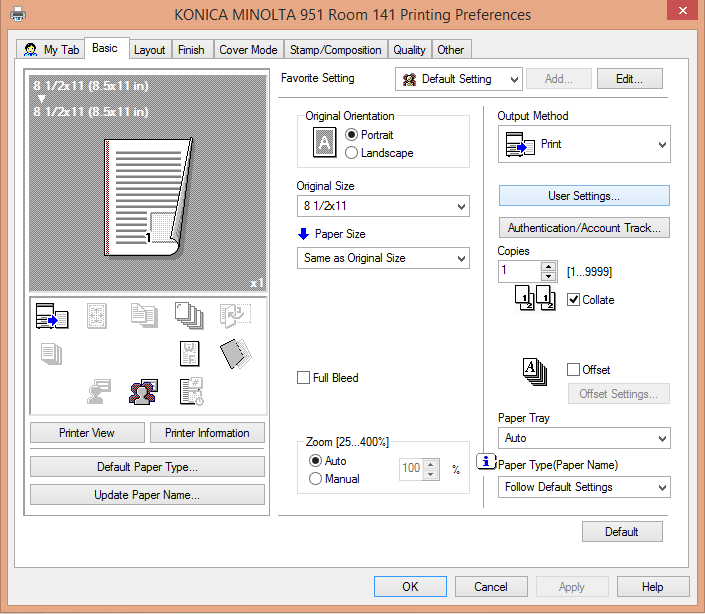705x614 pixels.
Task: Open Default Paper Type... dialog
Action: point(147,467)
